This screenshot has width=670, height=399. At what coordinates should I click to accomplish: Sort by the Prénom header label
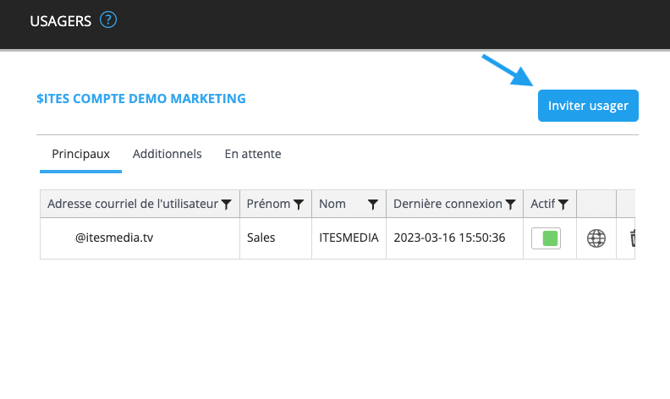pos(268,204)
